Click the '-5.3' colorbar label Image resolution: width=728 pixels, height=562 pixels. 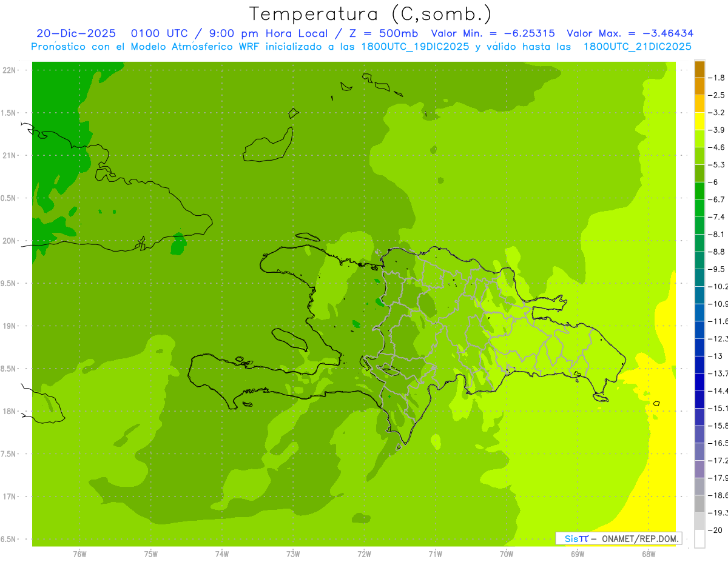click(716, 165)
